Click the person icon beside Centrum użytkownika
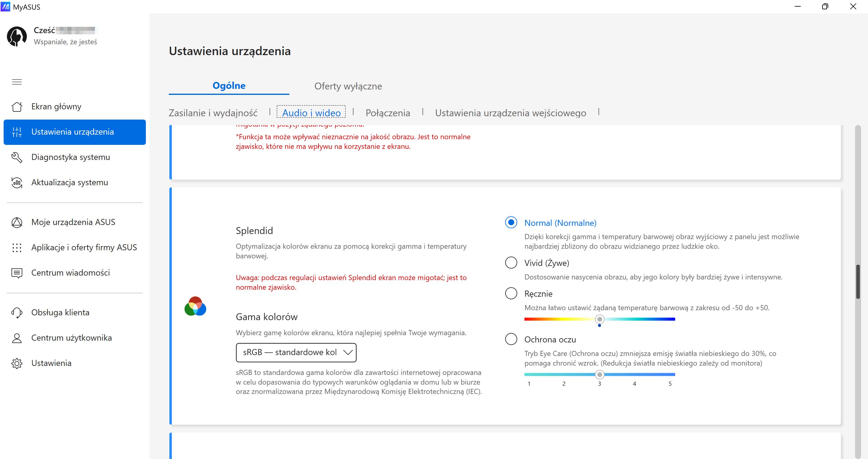 point(17,338)
